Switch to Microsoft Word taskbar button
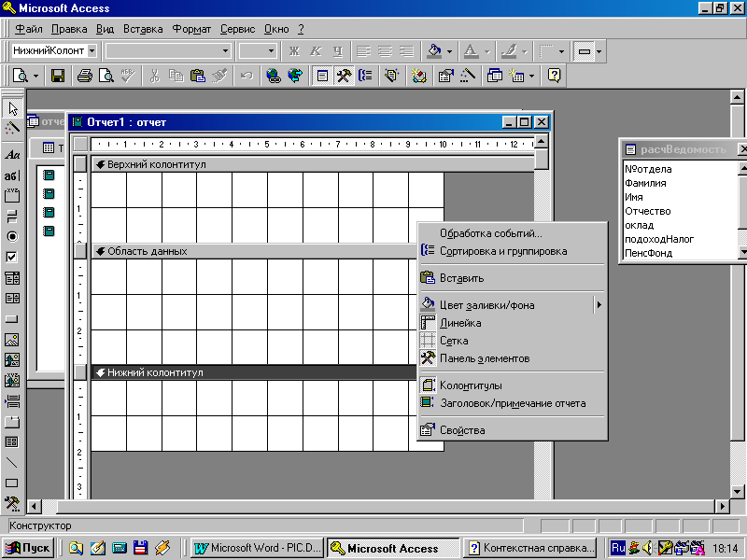 pos(258,548)
